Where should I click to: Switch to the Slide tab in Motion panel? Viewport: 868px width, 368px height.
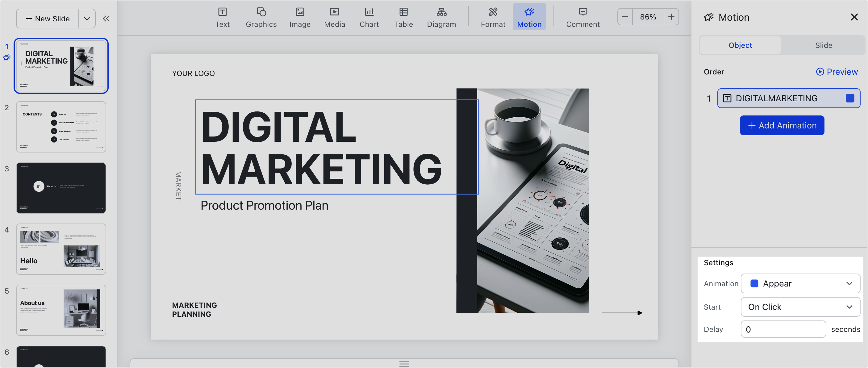(x=823, y=45)
